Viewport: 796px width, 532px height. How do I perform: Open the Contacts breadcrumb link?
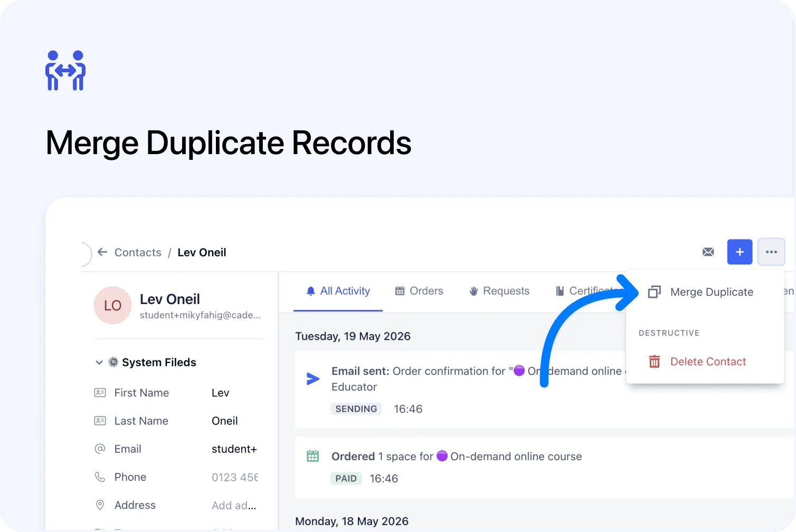tap(138, 252)
